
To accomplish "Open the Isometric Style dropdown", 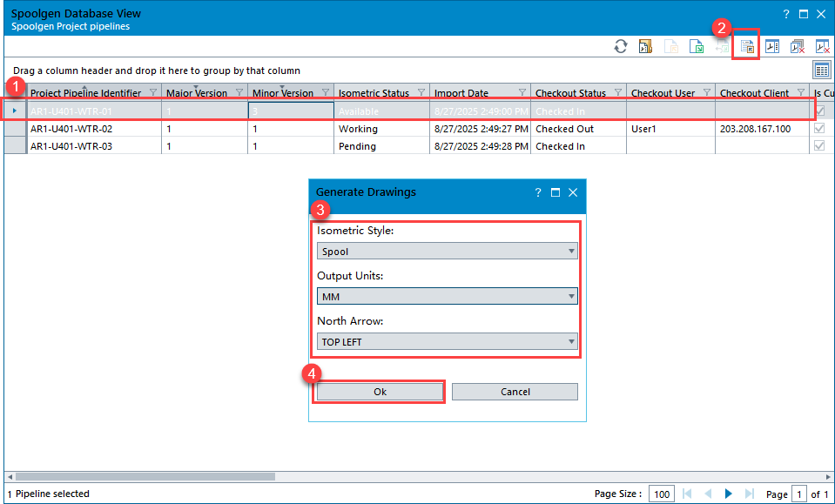I will tap(448, 252).
